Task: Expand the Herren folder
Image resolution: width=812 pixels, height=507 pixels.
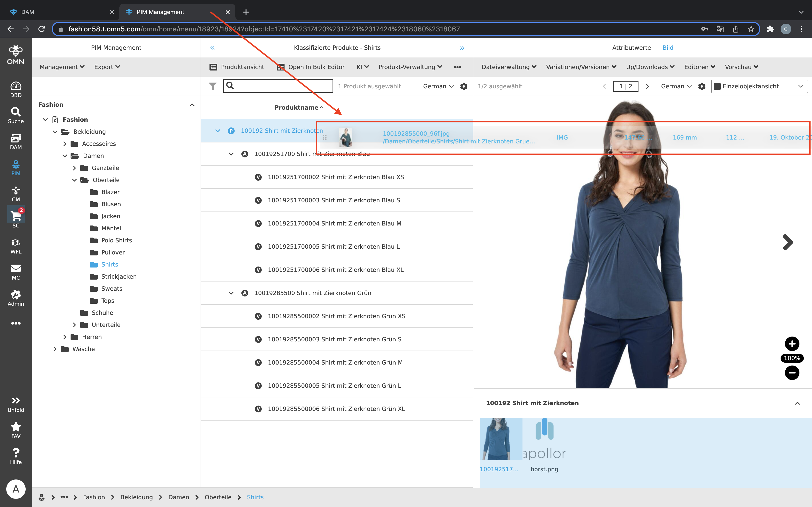Action: (x=65, y=337)
